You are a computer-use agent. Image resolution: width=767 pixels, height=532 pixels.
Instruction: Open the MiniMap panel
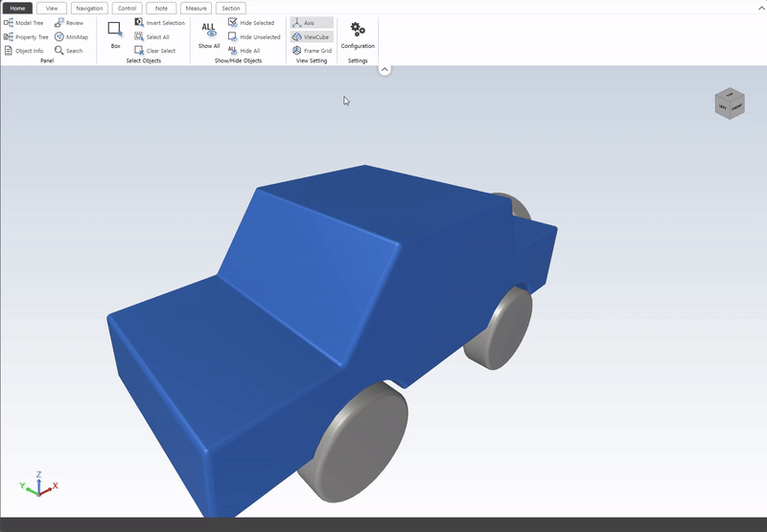point(71,37)
